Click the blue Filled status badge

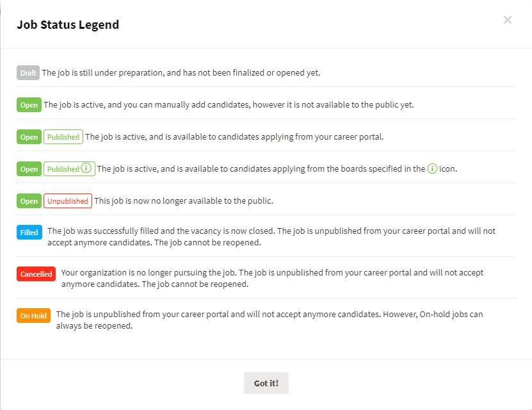click(x=29, y=233)
